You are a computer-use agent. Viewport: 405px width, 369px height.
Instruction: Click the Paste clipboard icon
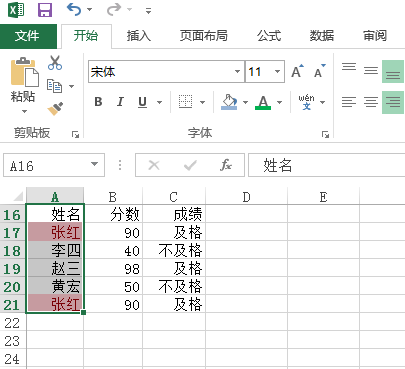click(x=24, y=71)
